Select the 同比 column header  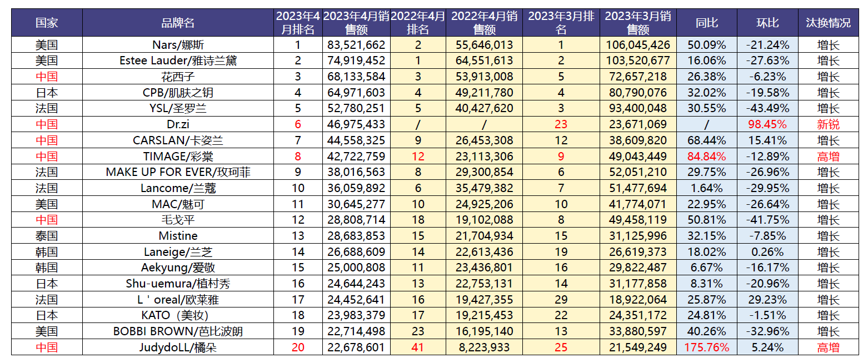click(x=707, y=23)
